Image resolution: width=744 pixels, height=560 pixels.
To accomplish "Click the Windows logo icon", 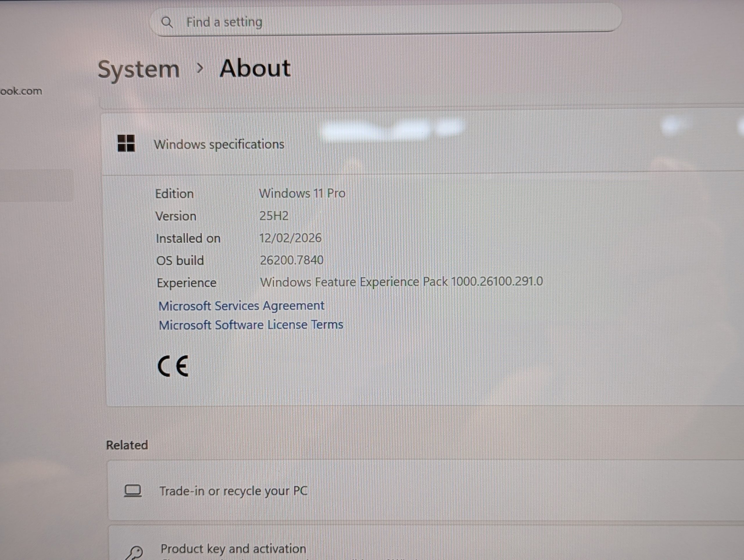I will (x=126, y=143).
